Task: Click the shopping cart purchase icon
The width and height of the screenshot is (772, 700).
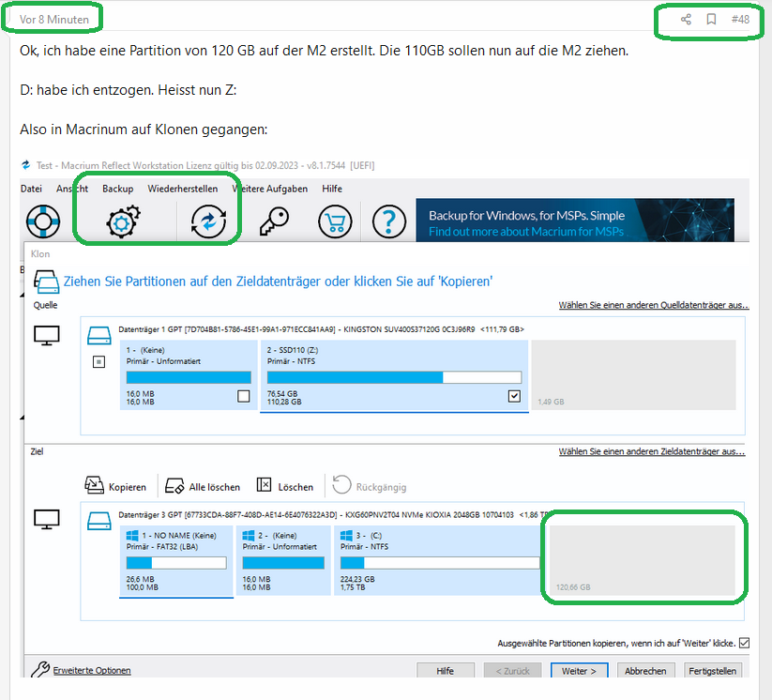Action: coord(335,221)
